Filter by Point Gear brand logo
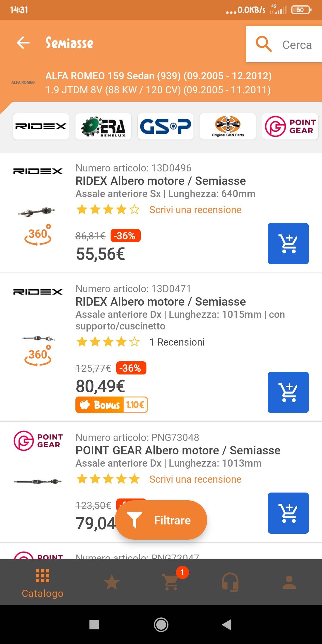The height and width of the screenshot is (644, 322). (290, 126)
